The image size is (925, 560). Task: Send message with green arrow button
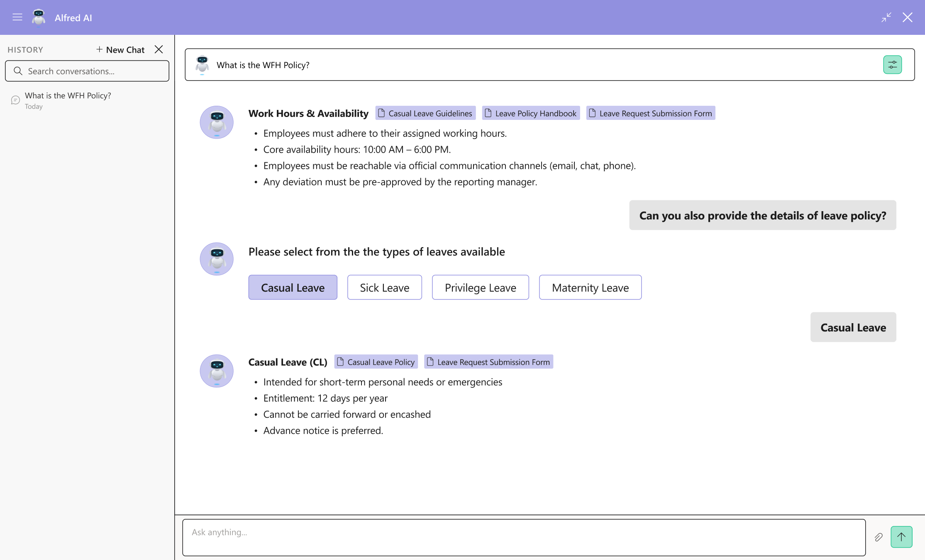click(x=901, y=537)
